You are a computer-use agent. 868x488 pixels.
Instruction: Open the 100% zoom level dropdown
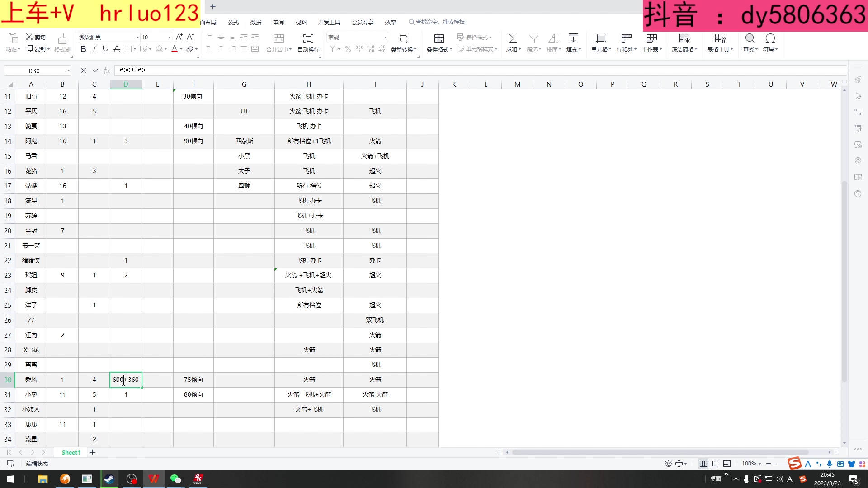tap(751, 464)
